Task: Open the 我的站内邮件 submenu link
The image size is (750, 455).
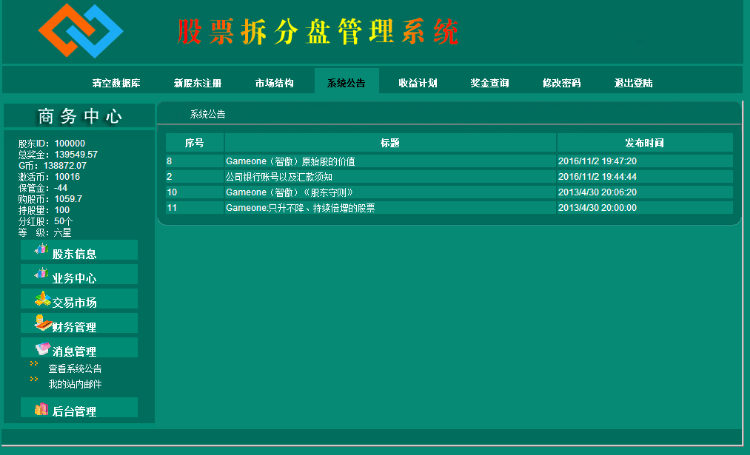Action: pyautogui.click(x=75, y=384)
